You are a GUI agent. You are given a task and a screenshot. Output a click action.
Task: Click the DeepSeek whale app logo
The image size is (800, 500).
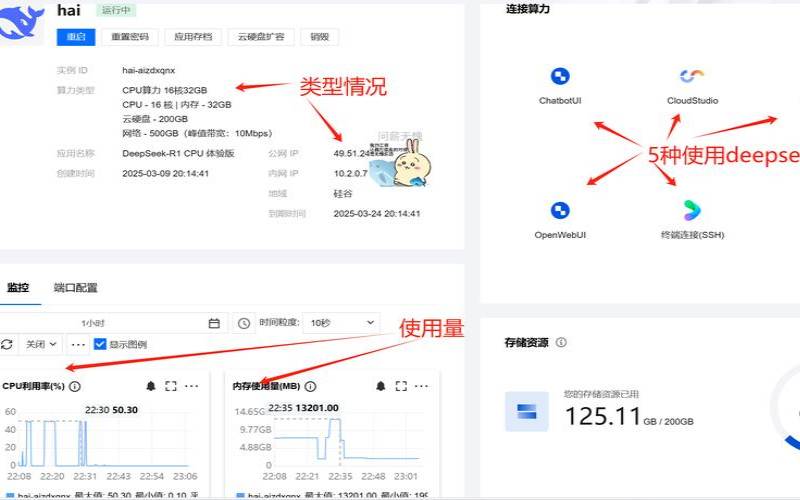click(20, 23)
